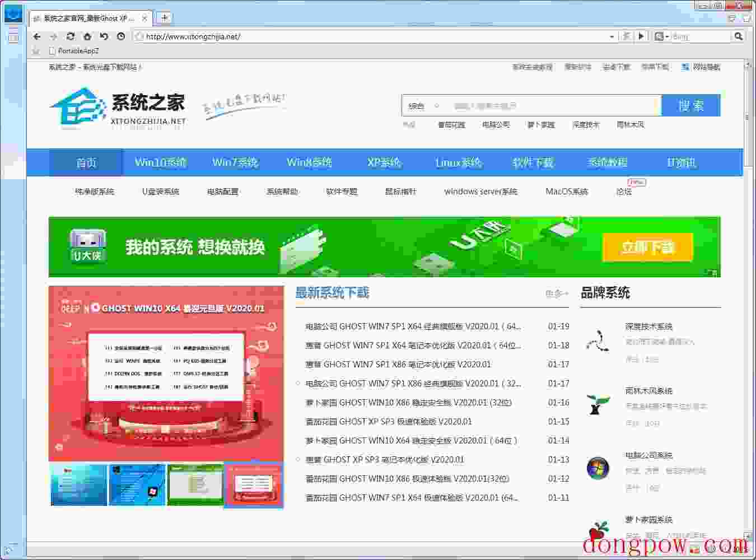Click the browser Back arrow
The height and width of the screenshot is (560, 756).
point(37,36)
